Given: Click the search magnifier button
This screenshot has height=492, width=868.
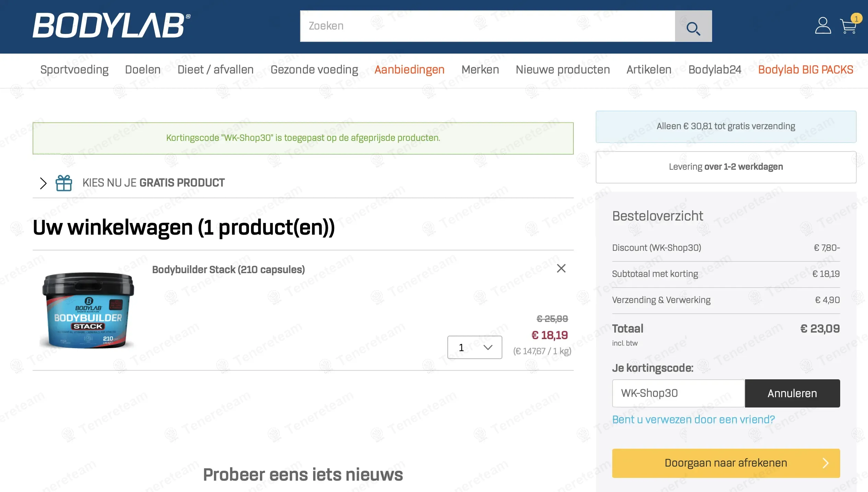Looking at the screenshot, I should (693, 26).
